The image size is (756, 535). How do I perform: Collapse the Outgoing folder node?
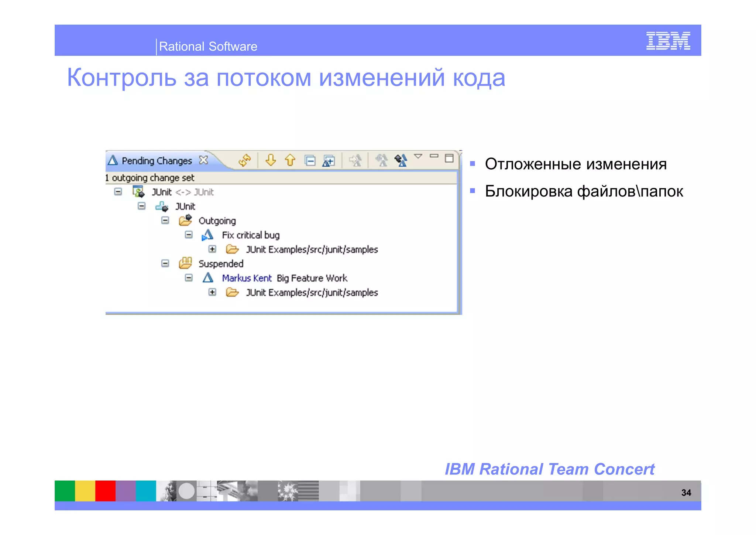point(165,220)
